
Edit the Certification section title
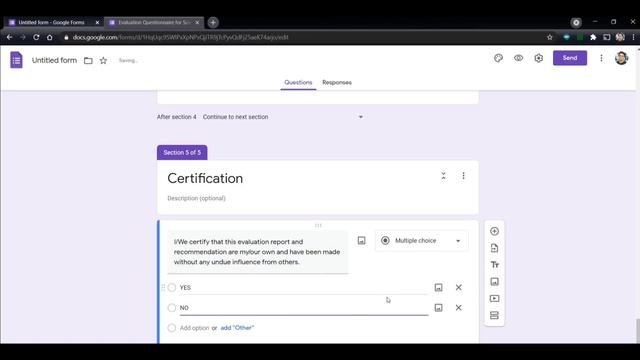pyautogui.click(x=205, y=178)
